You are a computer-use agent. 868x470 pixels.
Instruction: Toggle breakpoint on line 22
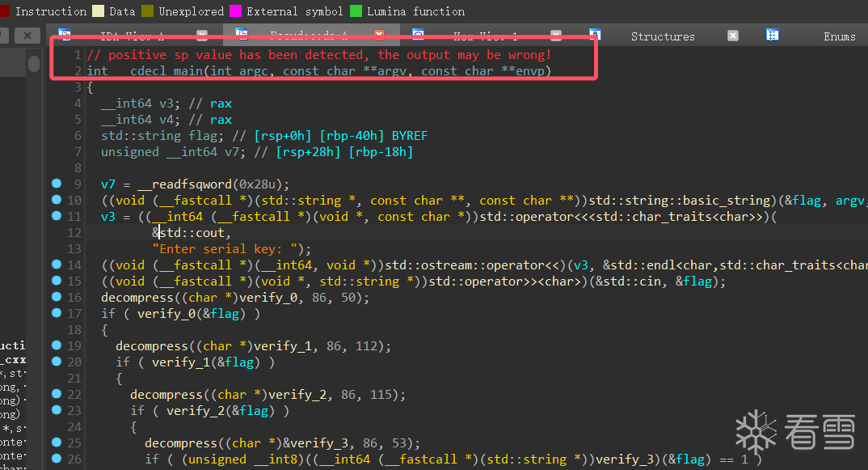57,393
